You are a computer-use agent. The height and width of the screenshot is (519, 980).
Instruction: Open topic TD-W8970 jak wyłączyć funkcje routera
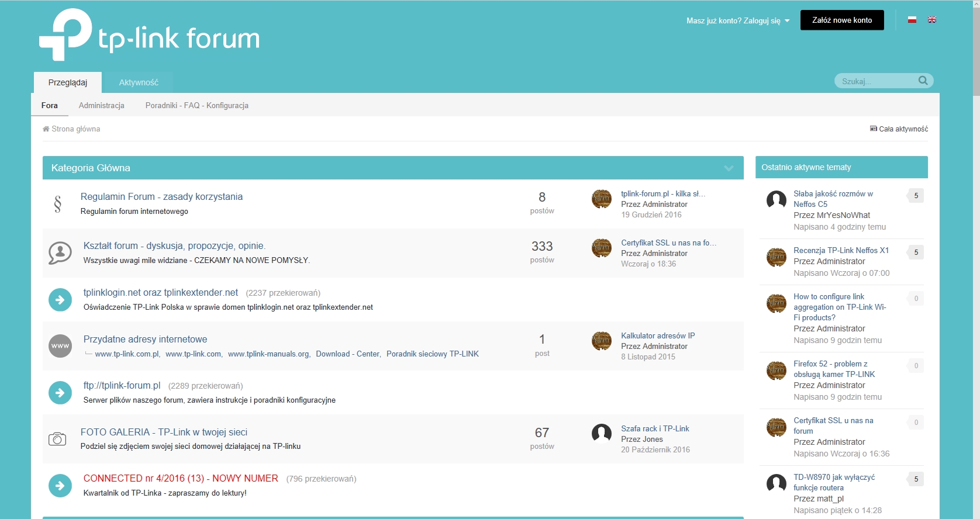[834, 482]
